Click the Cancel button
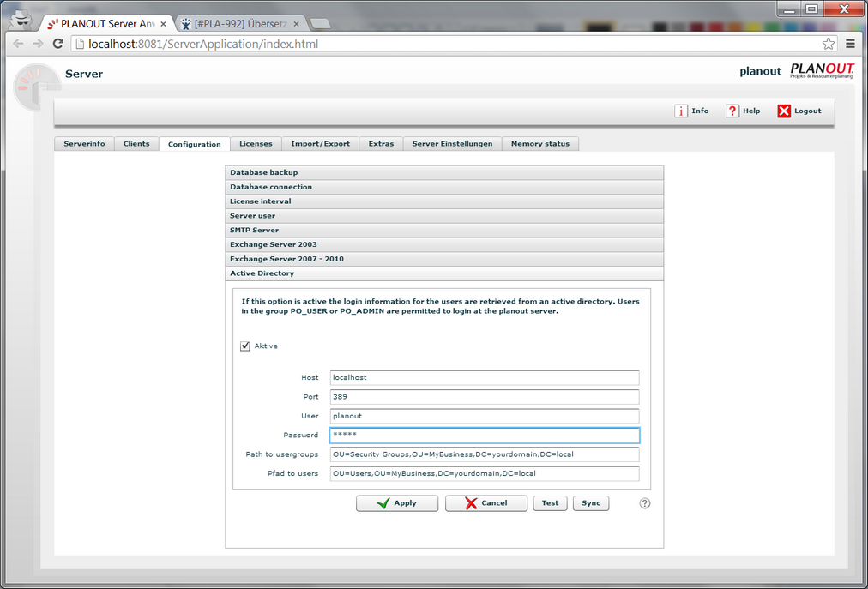 click(x=486, y=503)
